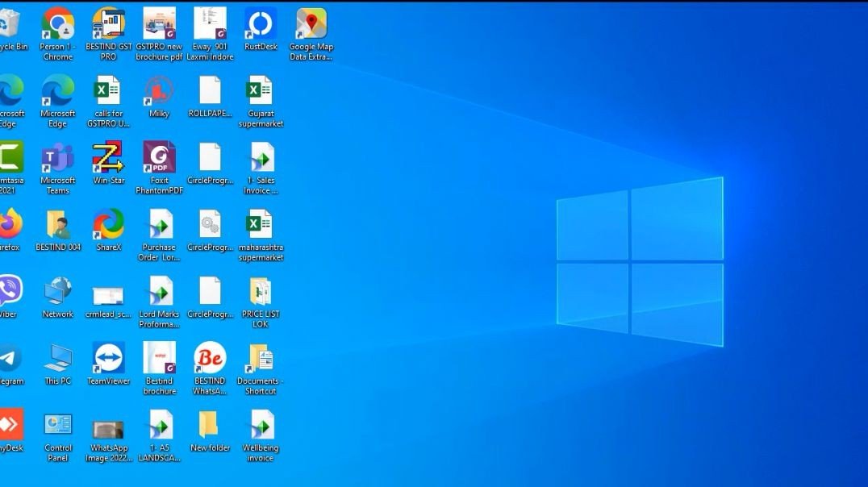
Task: Open RustDesk remote desktop app
Action: pyautogui.click(x=260, y=24)
